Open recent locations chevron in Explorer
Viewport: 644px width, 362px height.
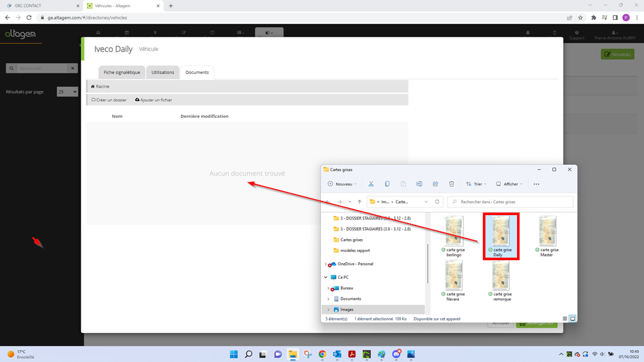tap(349, 202)
